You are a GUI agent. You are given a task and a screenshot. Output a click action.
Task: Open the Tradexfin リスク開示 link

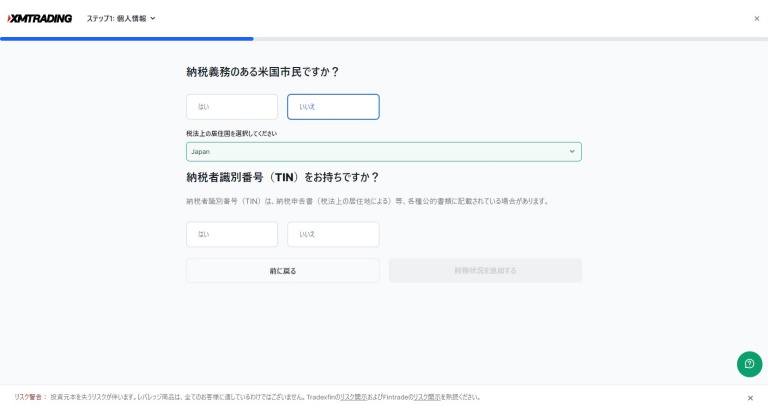[353, 397]
